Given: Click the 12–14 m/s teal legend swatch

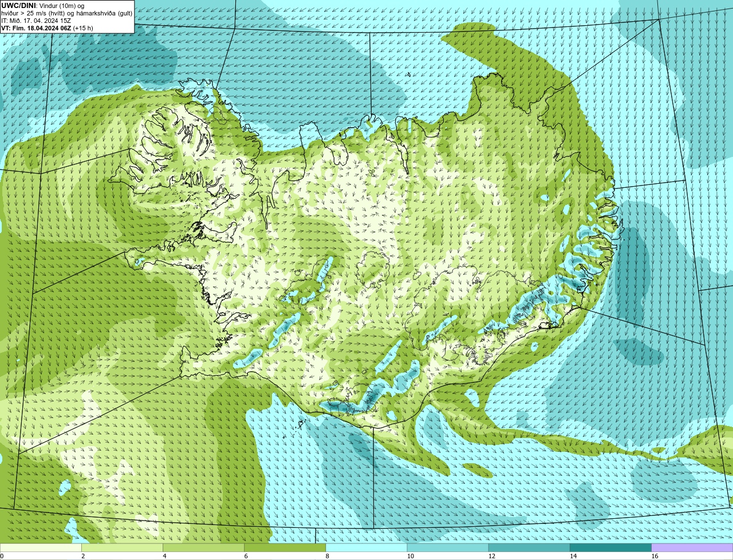Looking at the screenshot, I should pos(530,548).
